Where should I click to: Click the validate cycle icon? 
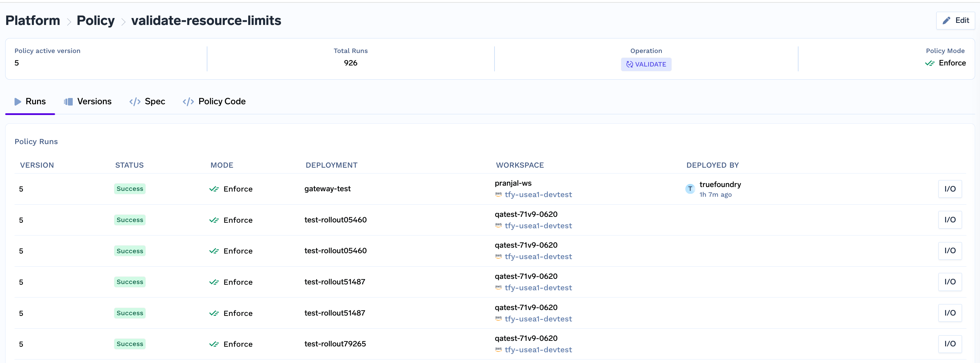tap(630, 64)
